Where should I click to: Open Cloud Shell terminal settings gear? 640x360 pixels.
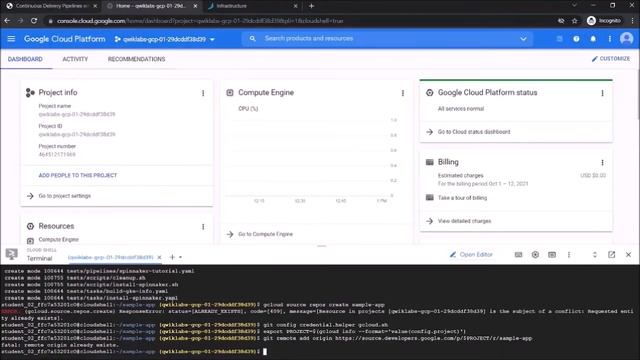pyautogui.click(x=535, y=255)
